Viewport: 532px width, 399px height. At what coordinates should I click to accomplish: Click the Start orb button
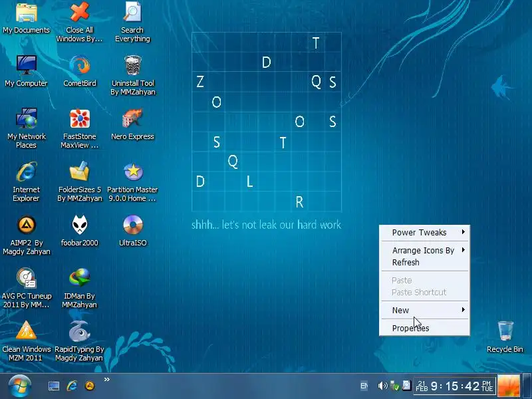tap(19, 386)
